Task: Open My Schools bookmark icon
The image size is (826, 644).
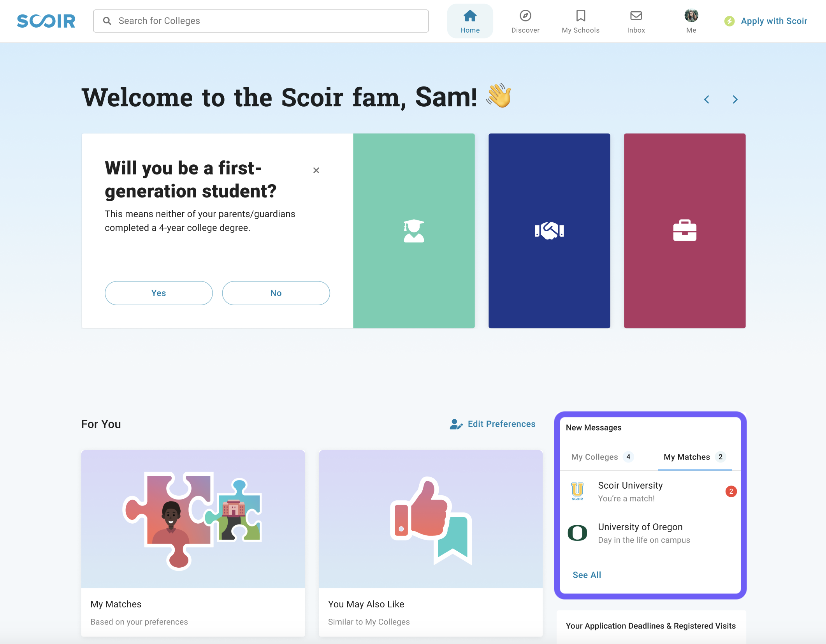Action: point(580,15)
